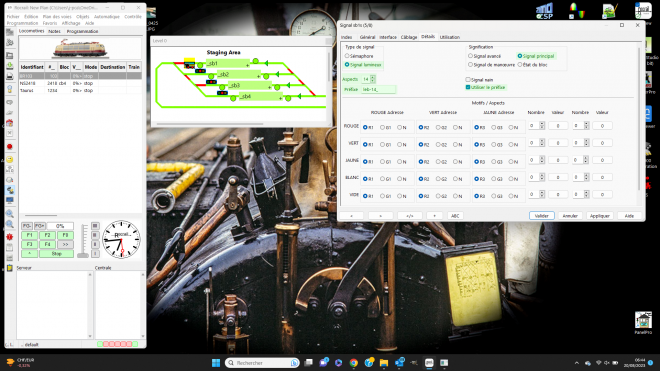The height and width of the screenshot is (371, 660).
Task: Increment the ROUGE row first Nombre spinner
Action: tap(542, 124)
